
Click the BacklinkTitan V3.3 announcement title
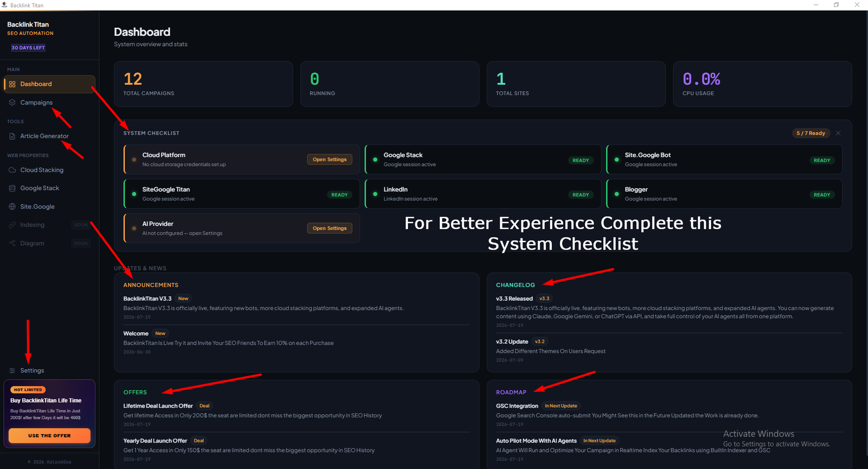(147, 299)
